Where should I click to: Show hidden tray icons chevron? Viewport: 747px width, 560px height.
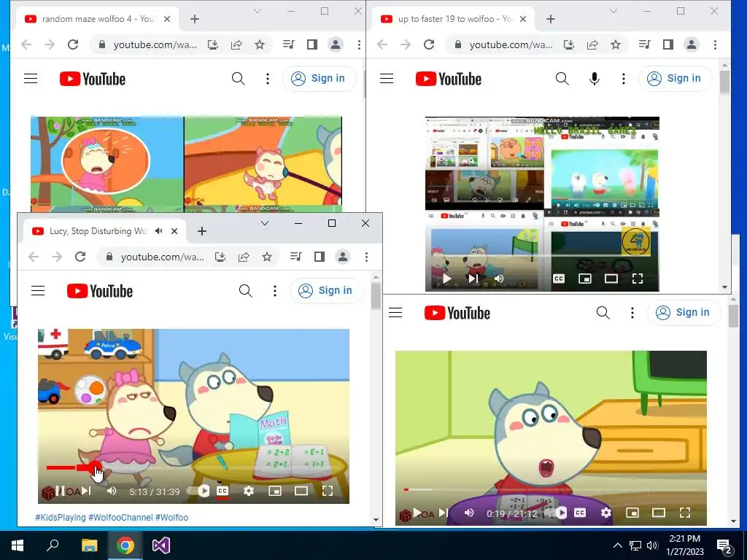[x=617, y=545]
